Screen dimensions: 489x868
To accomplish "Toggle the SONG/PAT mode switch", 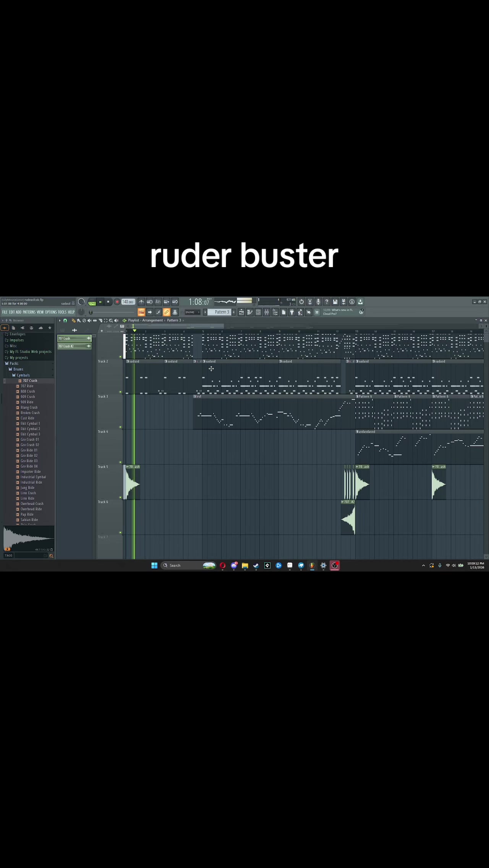I will [x=92, y=302].
